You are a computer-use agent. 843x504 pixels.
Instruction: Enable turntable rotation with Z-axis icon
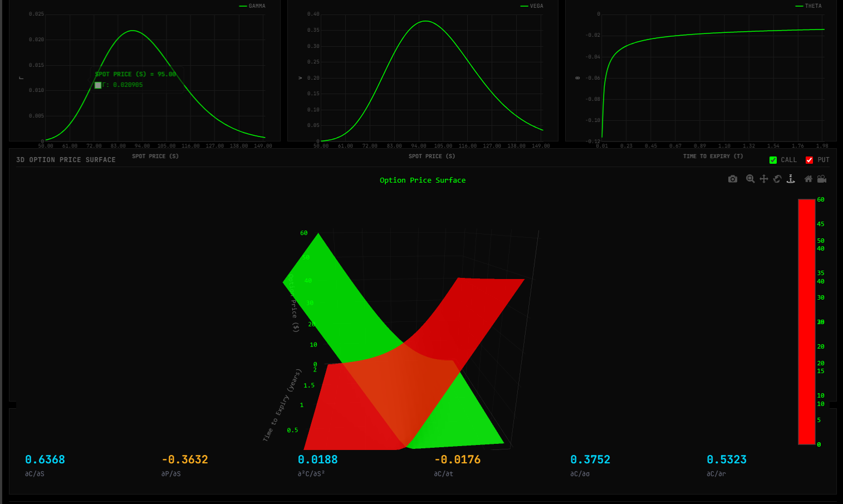(x=791, y=179)
